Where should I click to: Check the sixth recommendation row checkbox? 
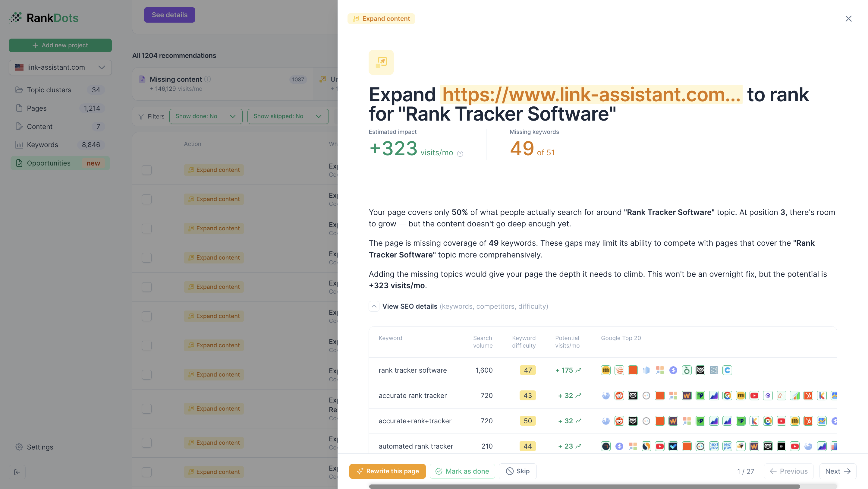[146, 316]
